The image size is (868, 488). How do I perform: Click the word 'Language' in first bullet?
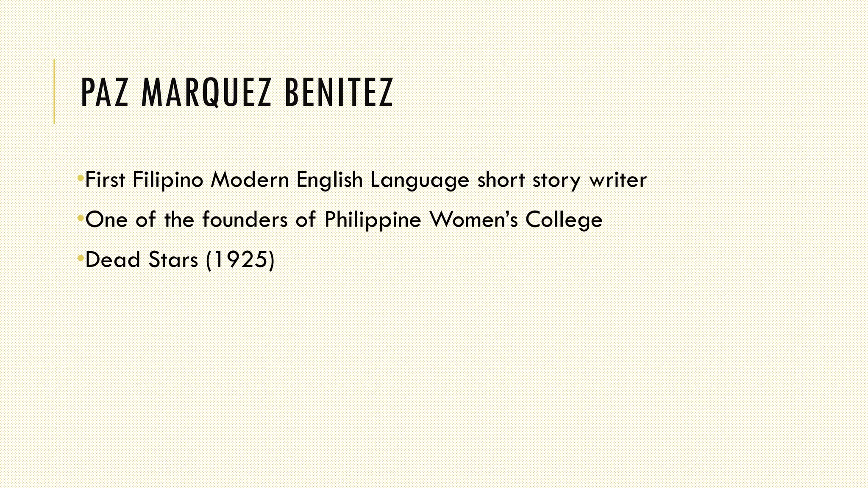[420, 180]
